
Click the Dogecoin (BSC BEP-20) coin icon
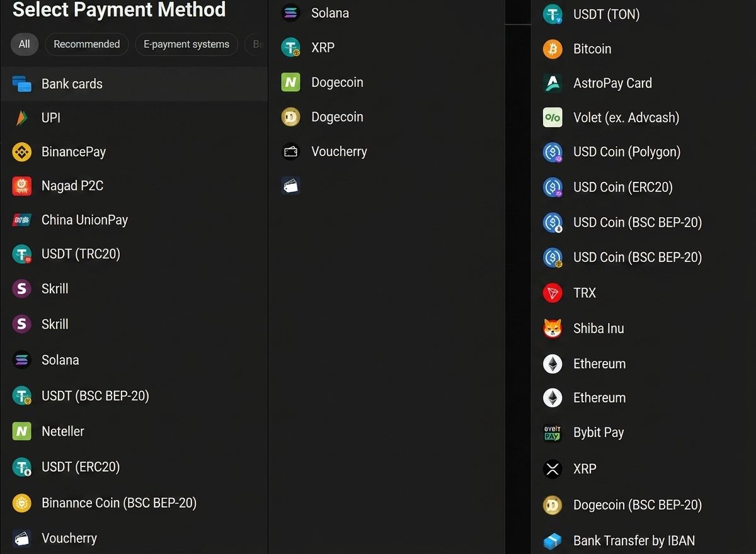coord(553,504)
